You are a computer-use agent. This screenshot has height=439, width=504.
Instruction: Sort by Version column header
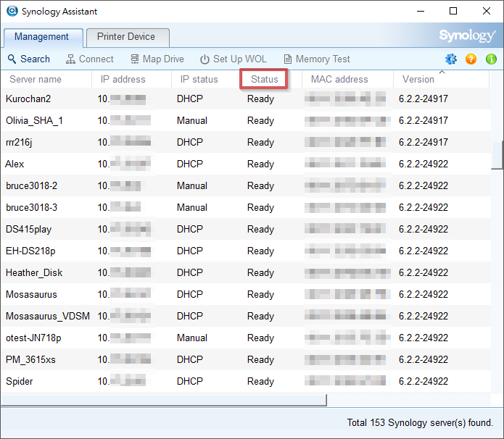click(441, 79)
